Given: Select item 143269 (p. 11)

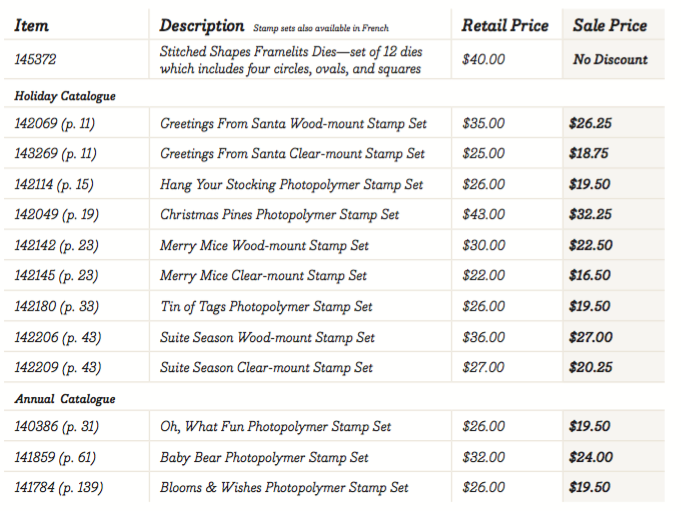Looking at the screenshot, I should (x=56, y=154).
